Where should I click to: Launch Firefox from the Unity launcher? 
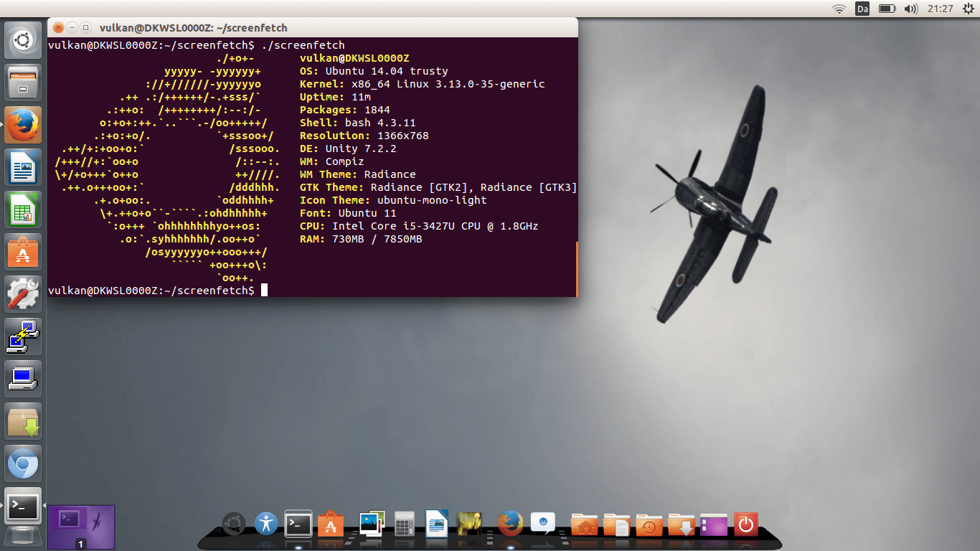(24, 125)
